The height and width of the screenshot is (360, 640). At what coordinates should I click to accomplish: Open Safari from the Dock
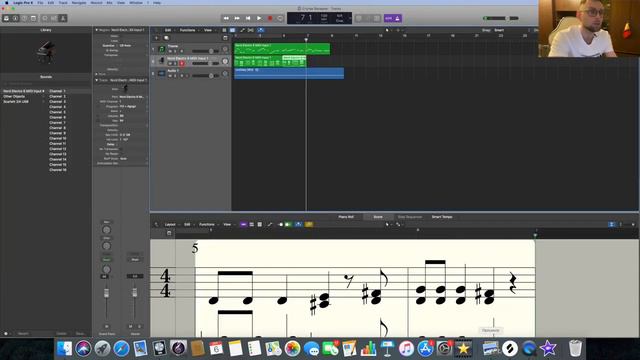(x=121, y=349)
